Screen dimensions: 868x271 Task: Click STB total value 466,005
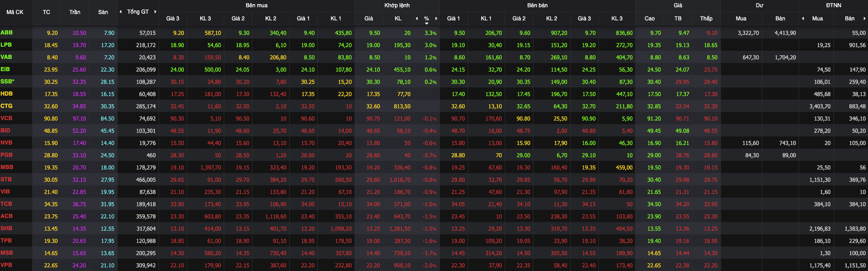click(146, 180)
